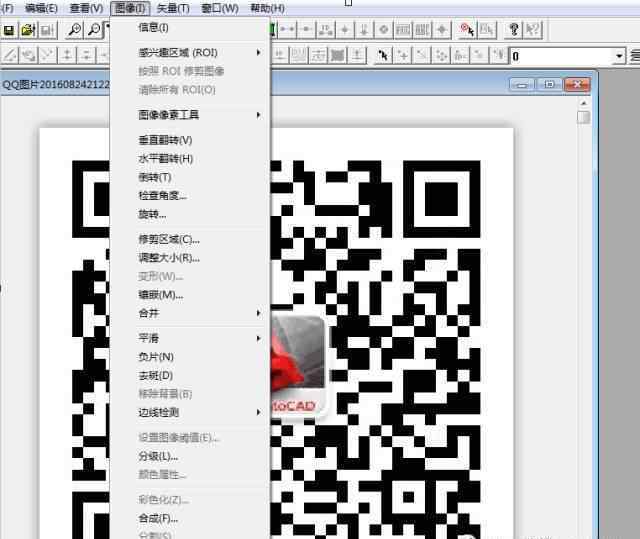
Task: Click the vertical scrollbar up arrow
Action: tap(584, 103)
